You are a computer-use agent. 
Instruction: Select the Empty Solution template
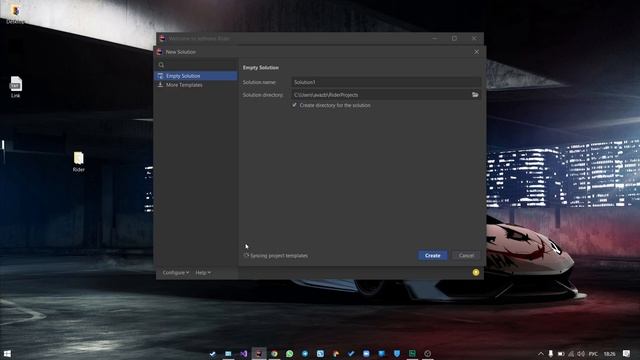click(x=196, y=76)
